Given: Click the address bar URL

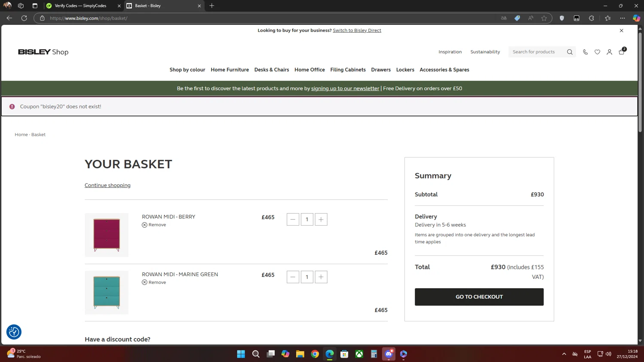Looking at the screenshot, I should (88, 18).
